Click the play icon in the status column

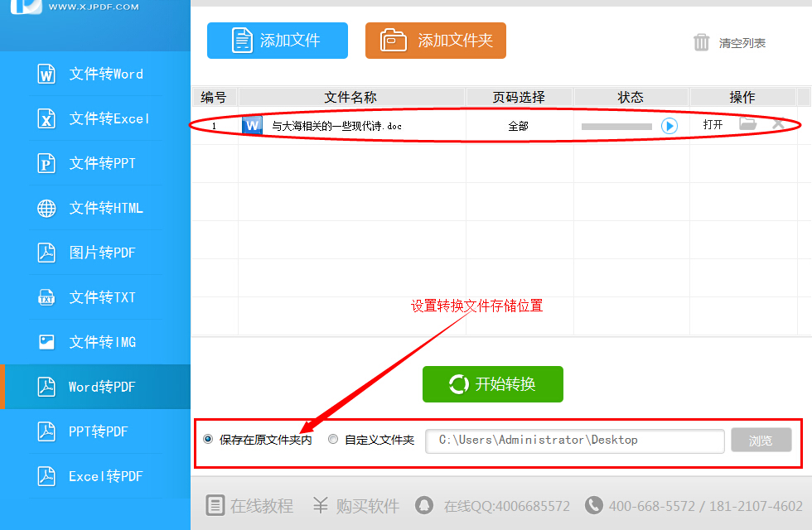(669, 126)
